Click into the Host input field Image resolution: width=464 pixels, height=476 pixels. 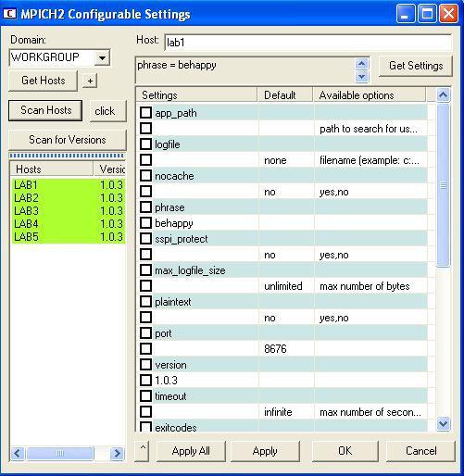307,43
